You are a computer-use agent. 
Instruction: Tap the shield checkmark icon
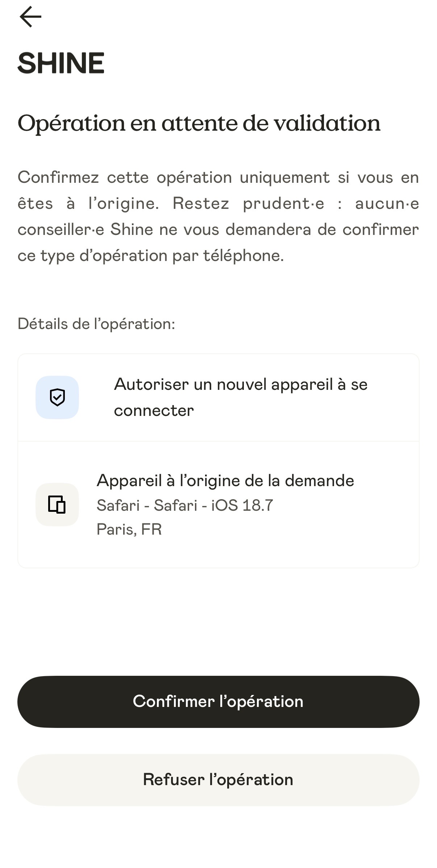[x=57, y=397]
